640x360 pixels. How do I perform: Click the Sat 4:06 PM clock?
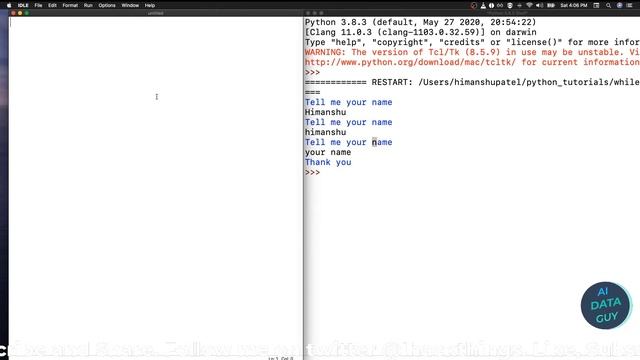click(x=574, y=5)
